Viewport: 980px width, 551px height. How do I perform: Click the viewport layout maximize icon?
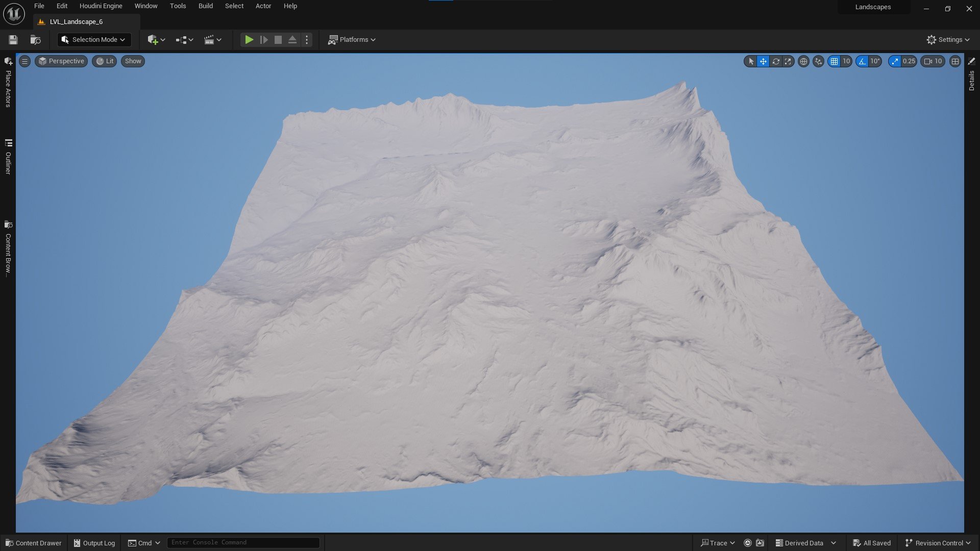click(x=955, y=61)
